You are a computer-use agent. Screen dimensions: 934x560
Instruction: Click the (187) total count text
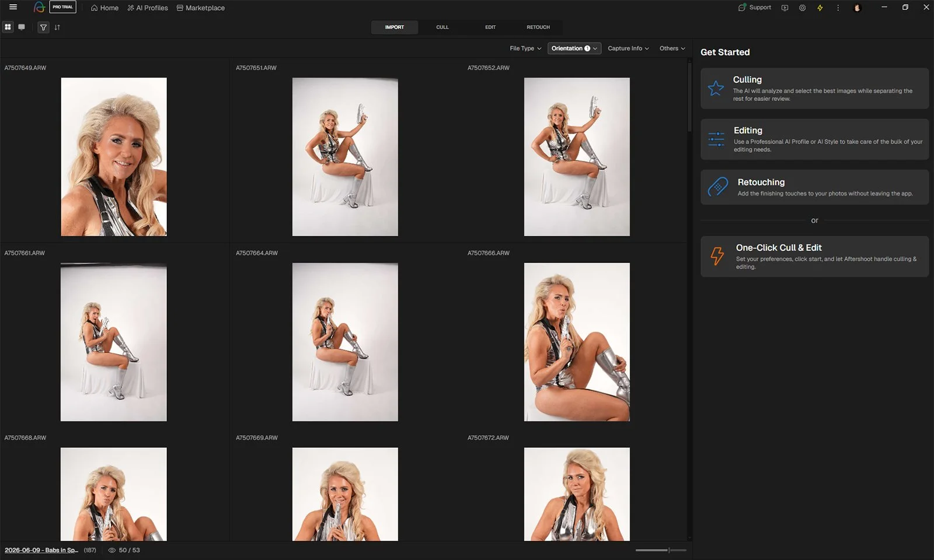click(90, 550)
